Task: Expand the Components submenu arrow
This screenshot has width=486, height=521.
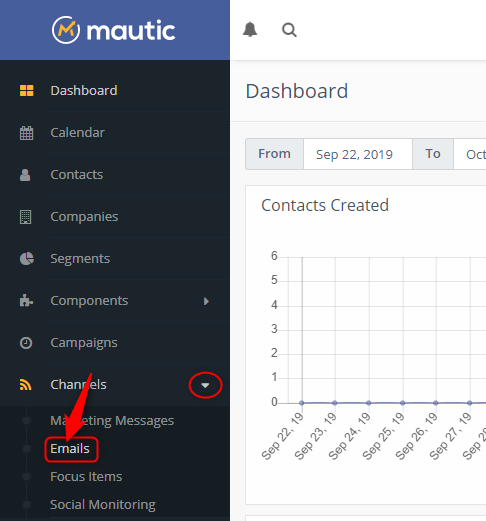Action: click(206, 301)
